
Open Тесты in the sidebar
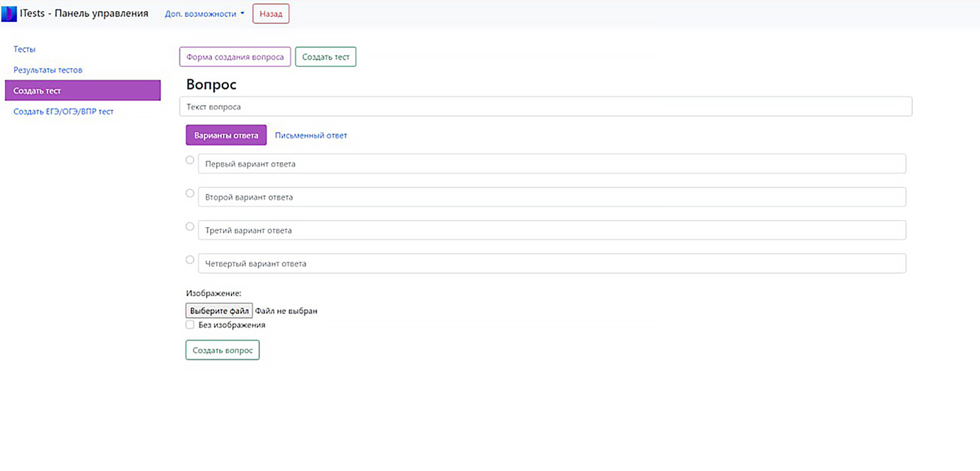coord(24,49)
